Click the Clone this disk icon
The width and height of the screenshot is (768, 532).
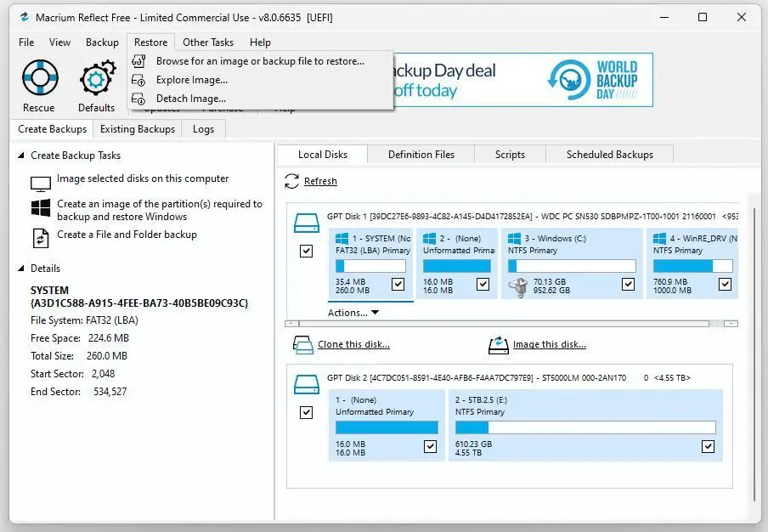[302, 345]
